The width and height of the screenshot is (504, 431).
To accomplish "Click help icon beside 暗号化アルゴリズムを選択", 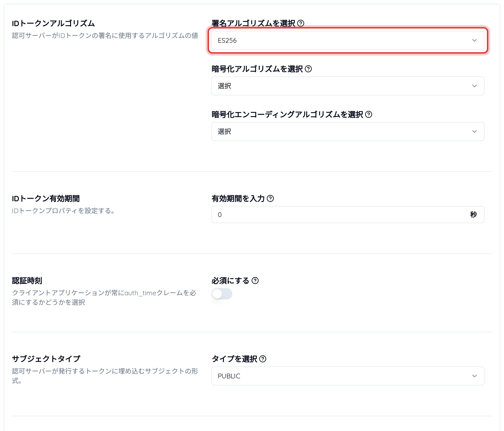I will point(308,69).
